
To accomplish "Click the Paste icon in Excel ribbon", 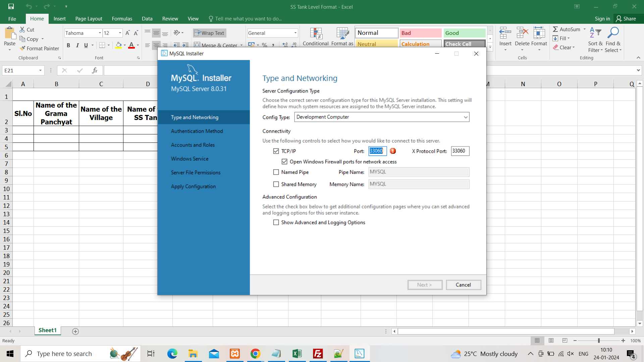I will point(10,34).
